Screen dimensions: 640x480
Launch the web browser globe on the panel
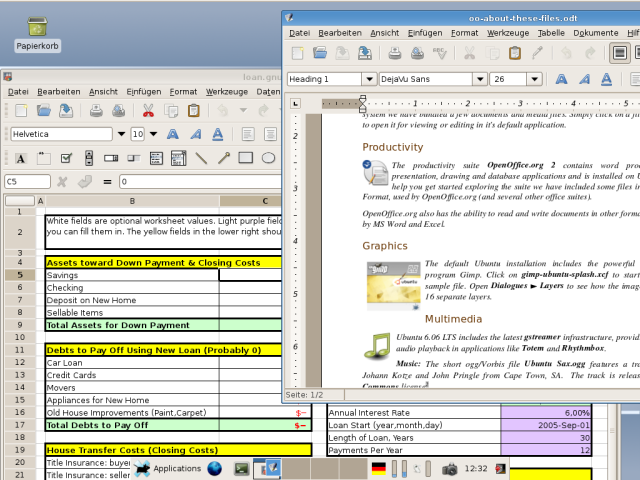[x=214, y=469]
